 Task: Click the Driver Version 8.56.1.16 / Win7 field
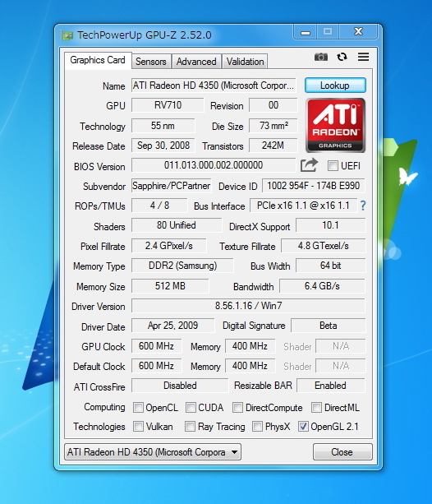point(248,306)
